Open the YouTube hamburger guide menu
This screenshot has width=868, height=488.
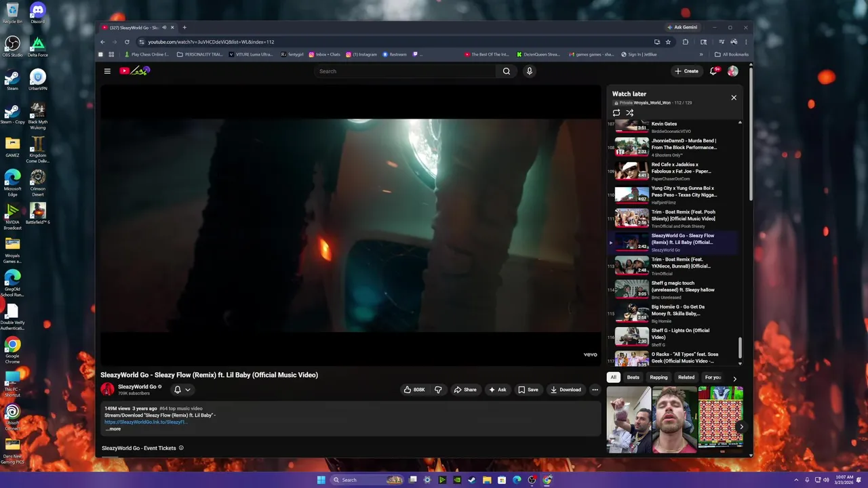tap(107, 71)
